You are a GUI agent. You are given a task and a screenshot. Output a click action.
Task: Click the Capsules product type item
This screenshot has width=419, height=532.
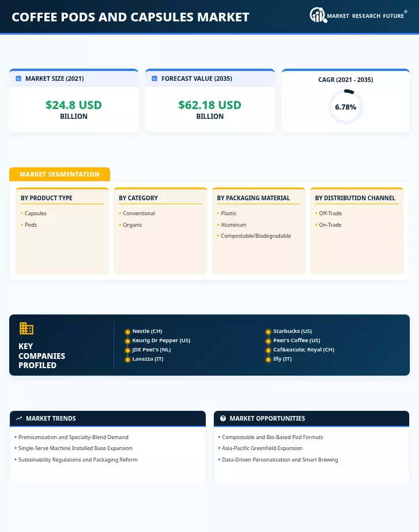(36, 213)
